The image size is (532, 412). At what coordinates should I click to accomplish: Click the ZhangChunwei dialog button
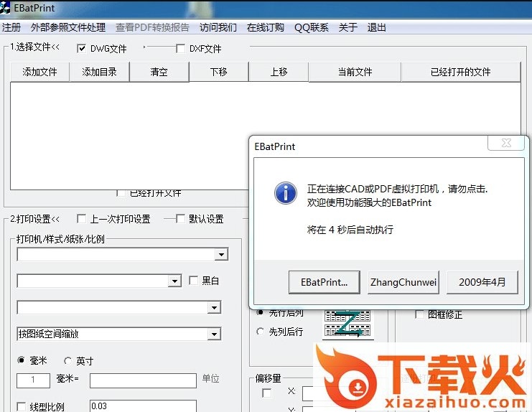click(403, 282)
